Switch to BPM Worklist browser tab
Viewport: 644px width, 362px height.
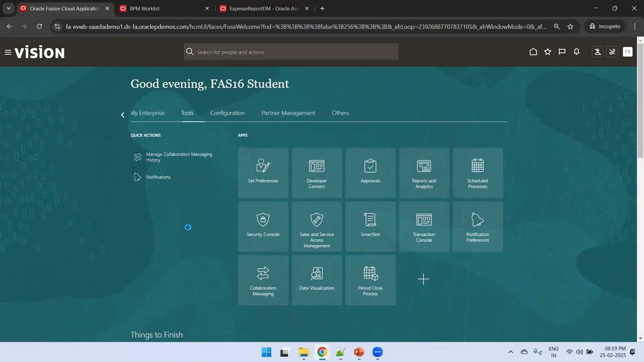coord(164,9)
